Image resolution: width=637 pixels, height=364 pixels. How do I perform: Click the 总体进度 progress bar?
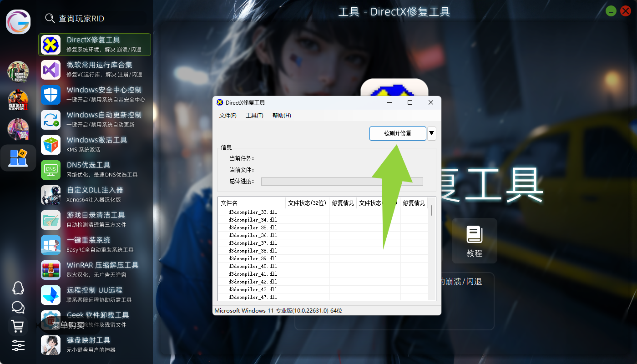(x=342, y=182)
